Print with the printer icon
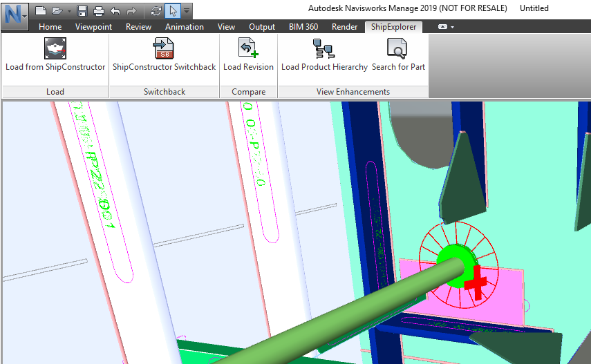The width and height of the screenshot is (591, 364). [98, 11]
